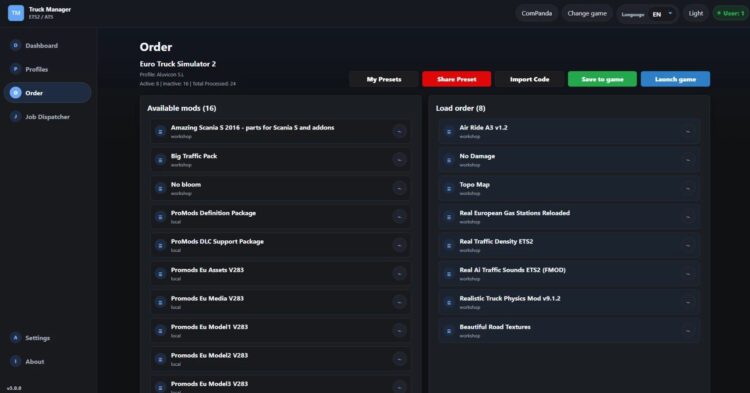
Task: Click drag handle icon of Beautiful Road Textures
Action: click(449, 330)
